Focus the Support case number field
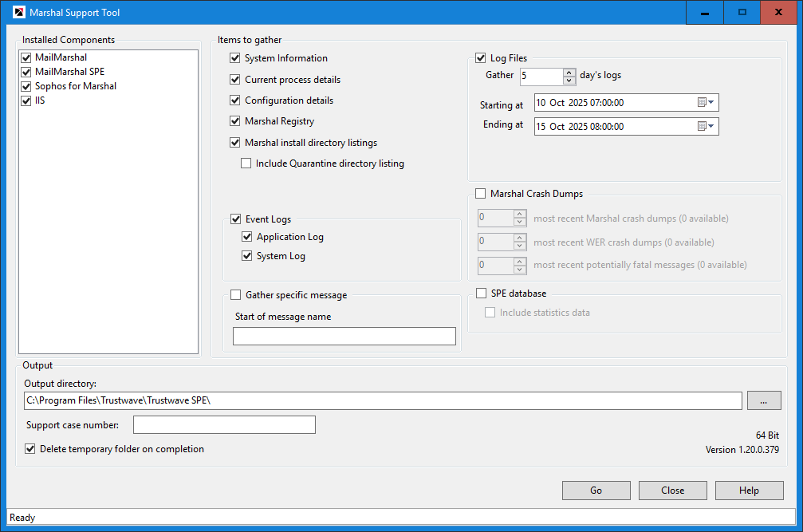803x532 pixels. click(x=224, y=424)
